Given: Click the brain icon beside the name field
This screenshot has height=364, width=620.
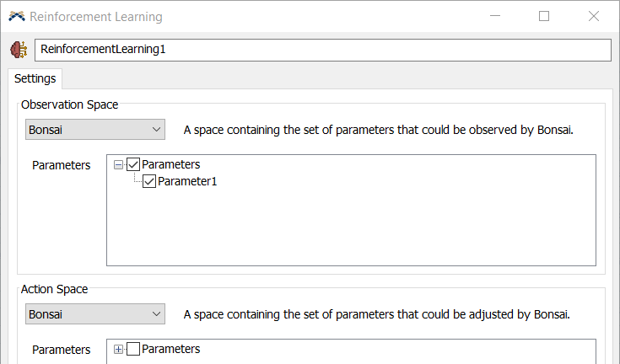Looking at the screenshot, I should point(19,50).
